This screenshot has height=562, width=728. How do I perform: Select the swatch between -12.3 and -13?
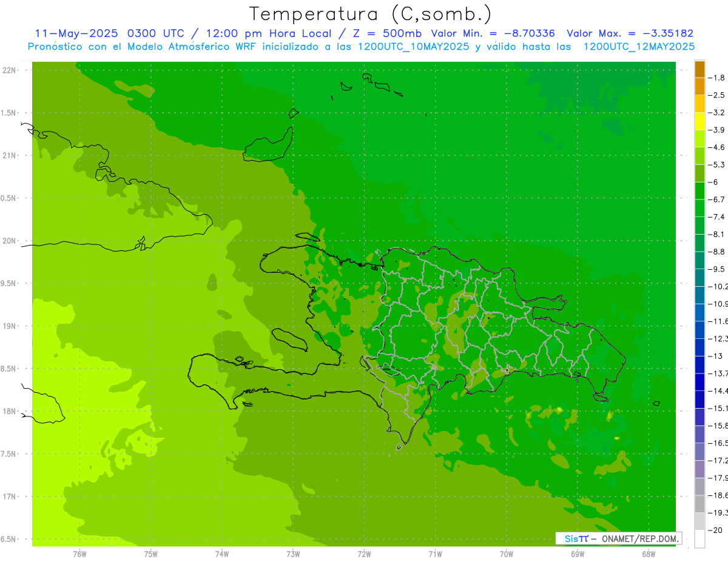[x=699, y=347]
